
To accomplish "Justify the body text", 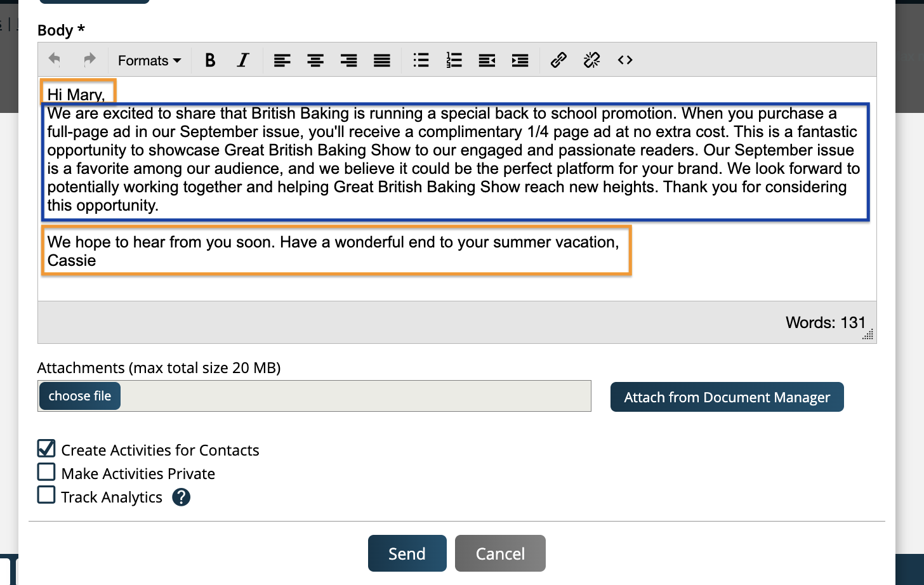I will pyautogui.click(x=382, y=60).
